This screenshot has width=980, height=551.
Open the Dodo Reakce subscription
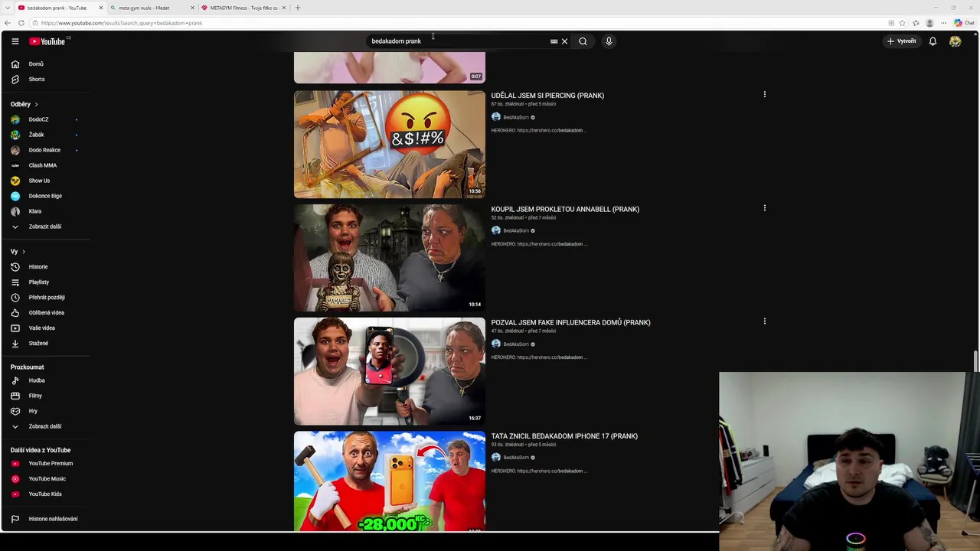point(46,150)
